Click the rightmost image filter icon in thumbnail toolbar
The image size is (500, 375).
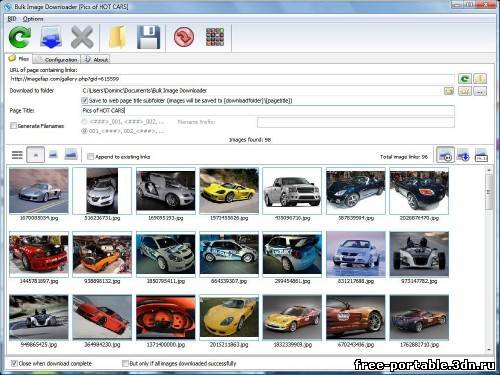pyautogui.click(x=481, y=155)
